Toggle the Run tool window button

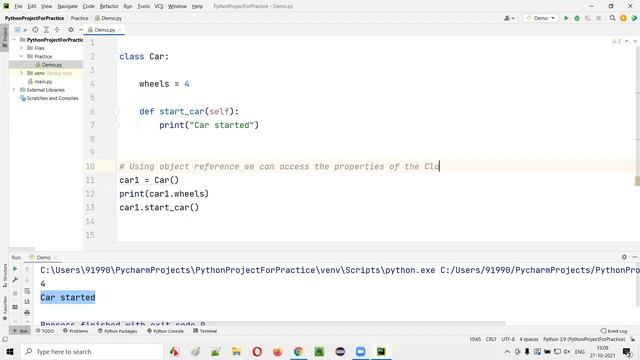point(20,331)
